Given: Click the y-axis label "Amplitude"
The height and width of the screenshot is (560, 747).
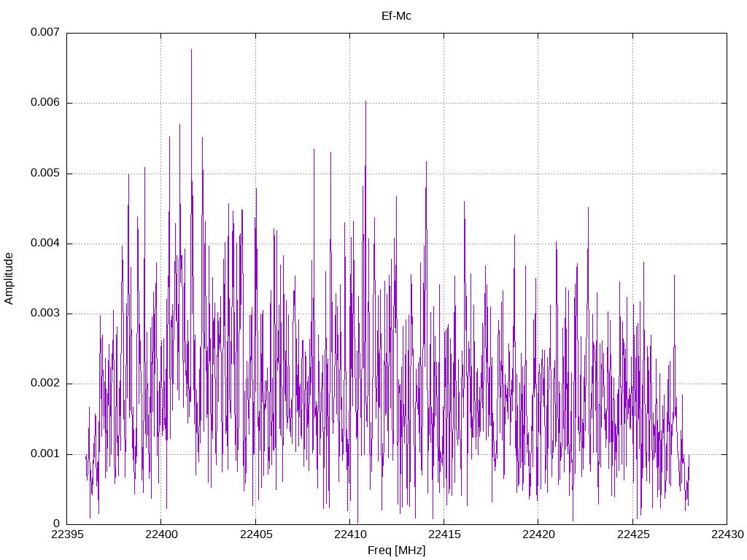Looking at the screenshot, I should (x=9, y=279).
